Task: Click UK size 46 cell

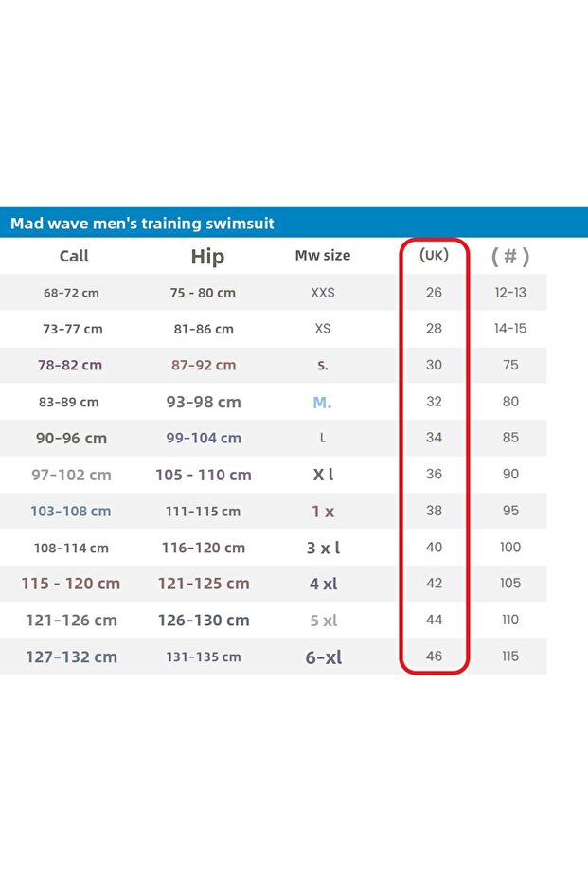Action: tap(434, 657)
